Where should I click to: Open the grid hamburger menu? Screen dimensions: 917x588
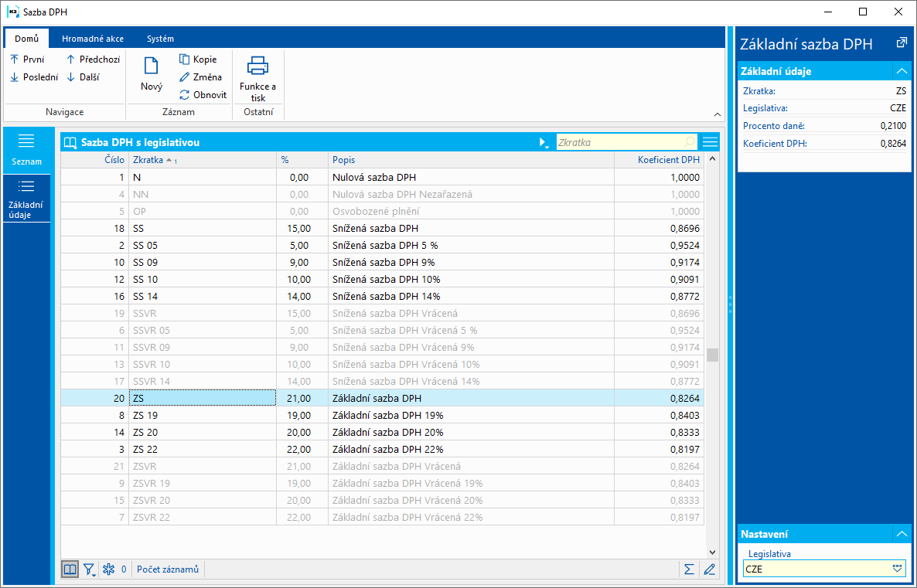[710, 142]
